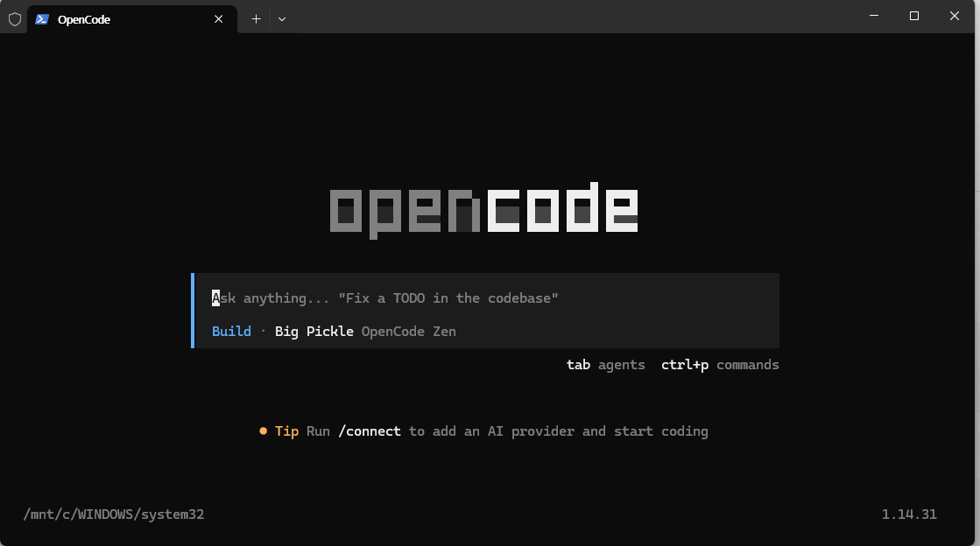Click the shield icon in the title bar

[x=15, y=19]
